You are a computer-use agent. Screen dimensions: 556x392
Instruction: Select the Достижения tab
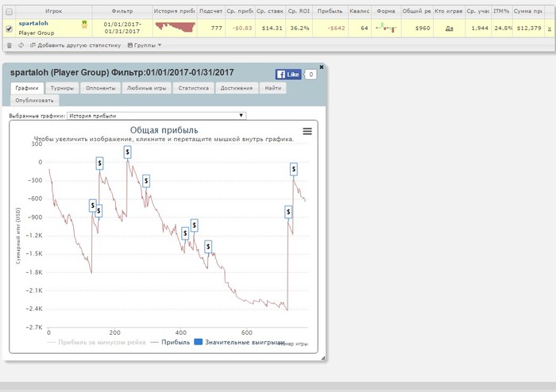pyautogui.click(x=237, y=88)
